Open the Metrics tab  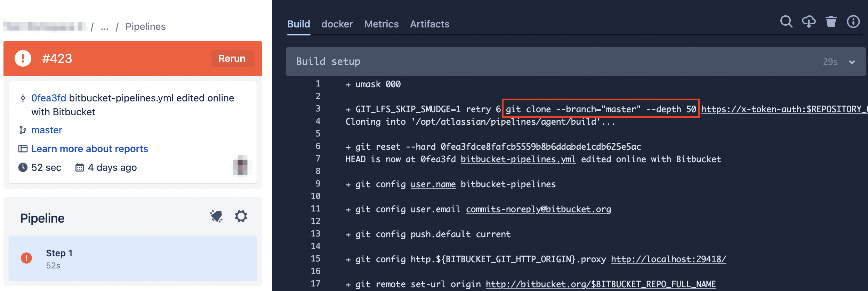(x=381, y=24)
